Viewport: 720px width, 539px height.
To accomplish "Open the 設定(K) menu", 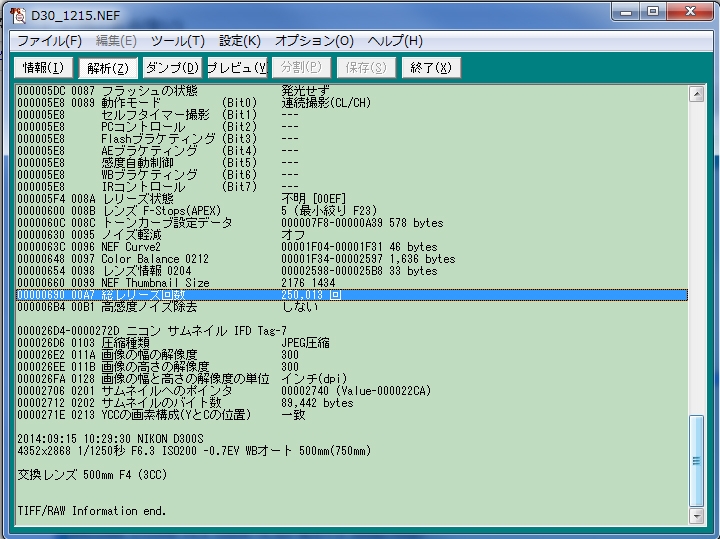I will 240,41.
